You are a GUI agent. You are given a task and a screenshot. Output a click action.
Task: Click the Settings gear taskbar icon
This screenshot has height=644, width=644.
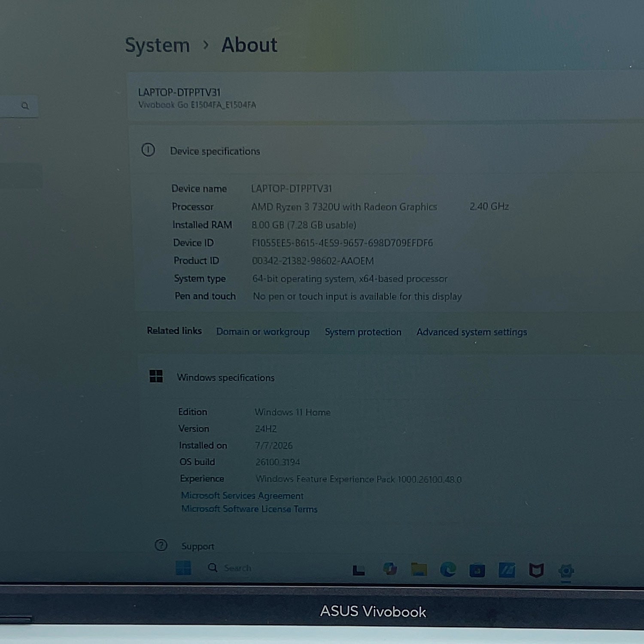pos(566,571)
